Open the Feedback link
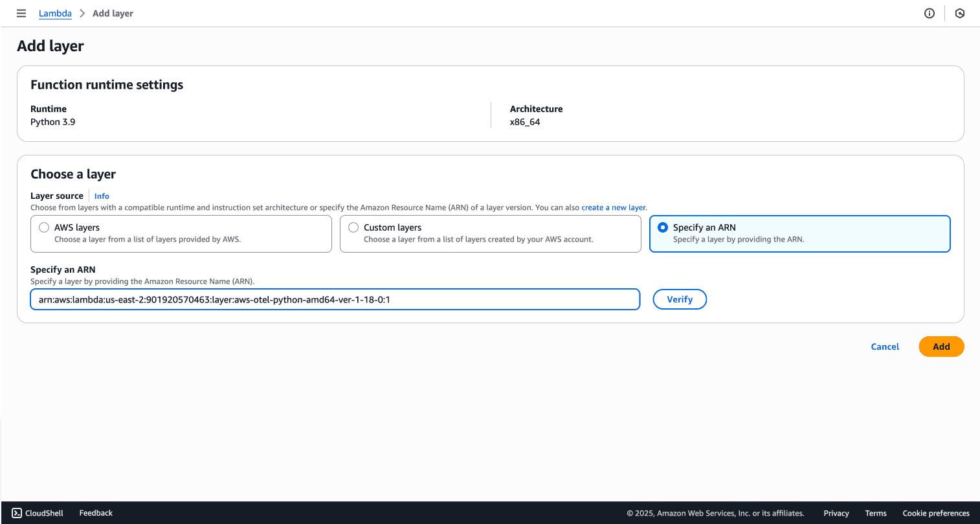 [95, 512]
